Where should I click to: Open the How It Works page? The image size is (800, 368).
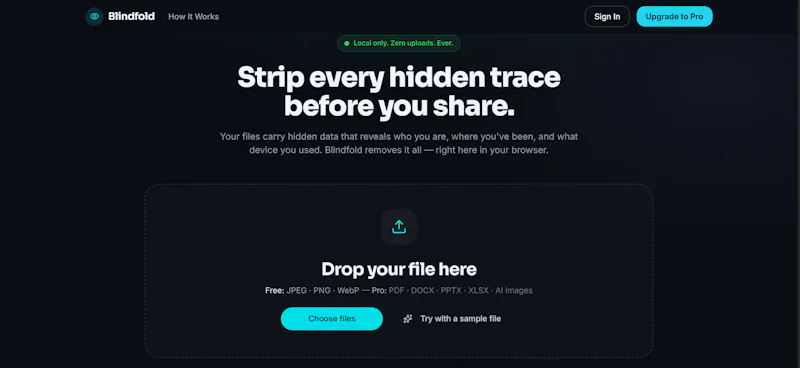coord(193,16)
